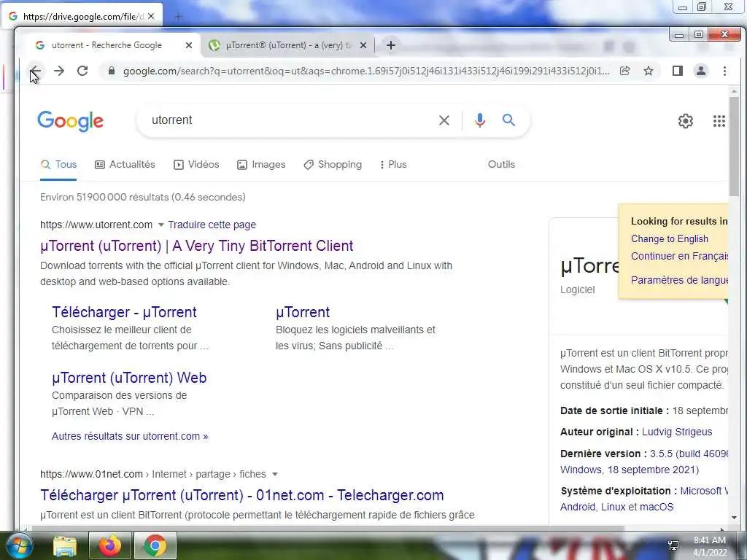Switch to Actualités results
747x560 pixels.
pos(125,164)
